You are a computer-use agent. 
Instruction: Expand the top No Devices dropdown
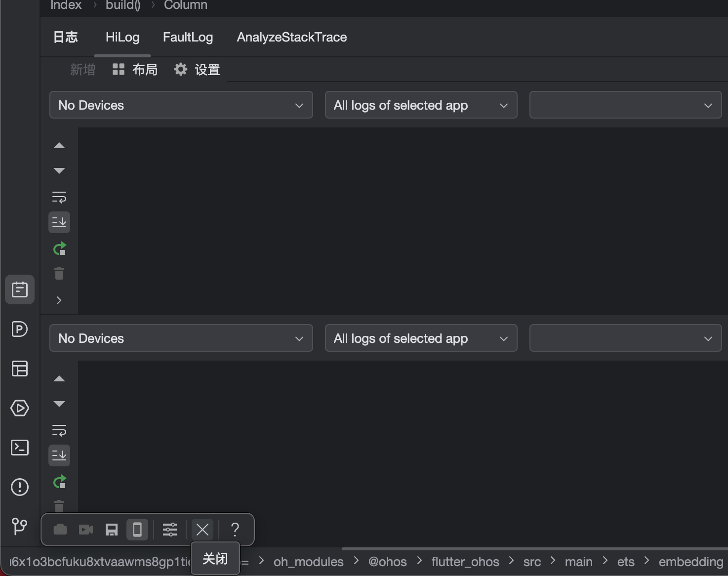click(181, 105)
